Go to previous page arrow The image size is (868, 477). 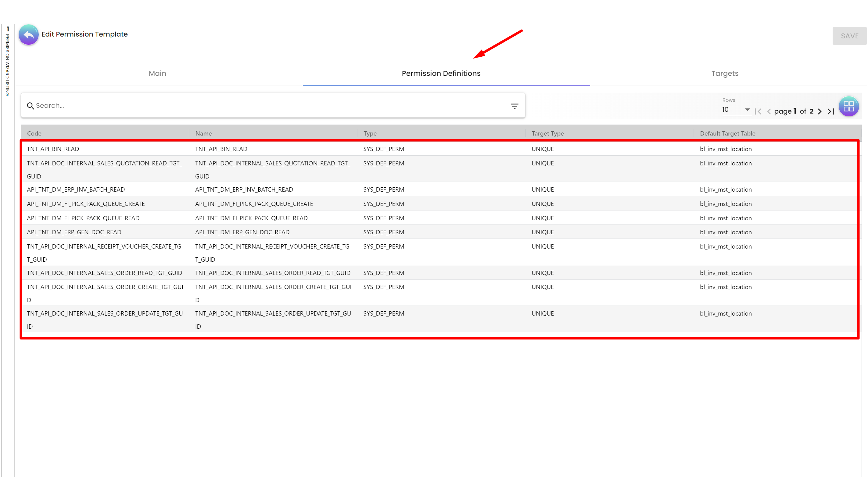coord(769,111)
